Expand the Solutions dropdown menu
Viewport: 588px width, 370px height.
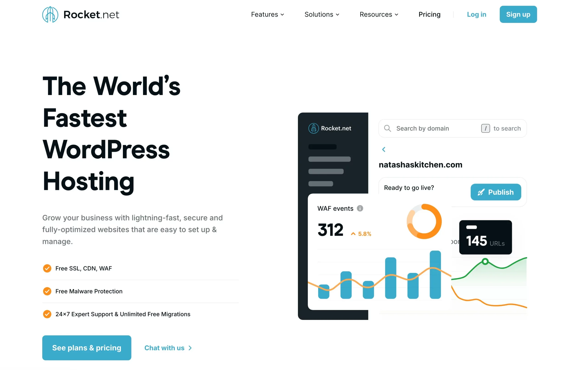point(322,14)
